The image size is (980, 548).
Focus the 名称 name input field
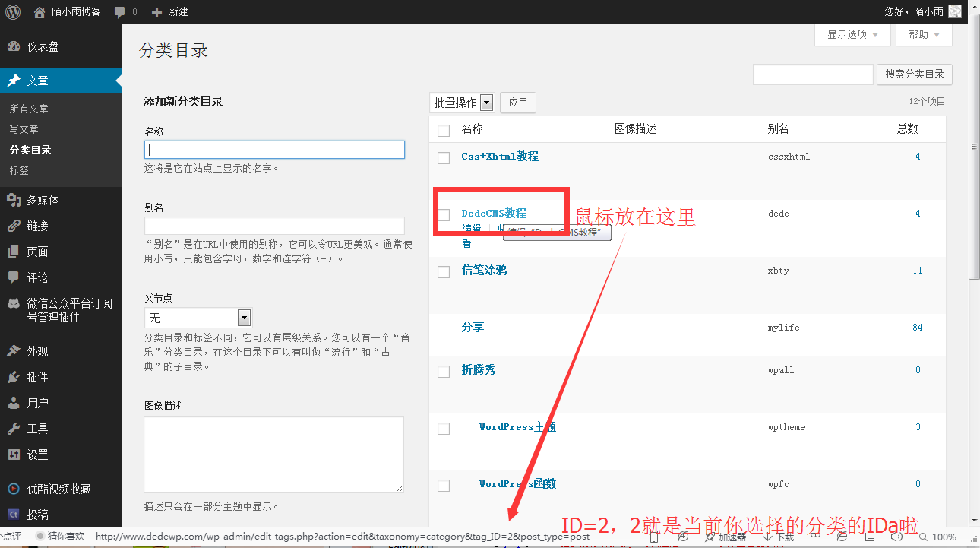pos(274,150)
